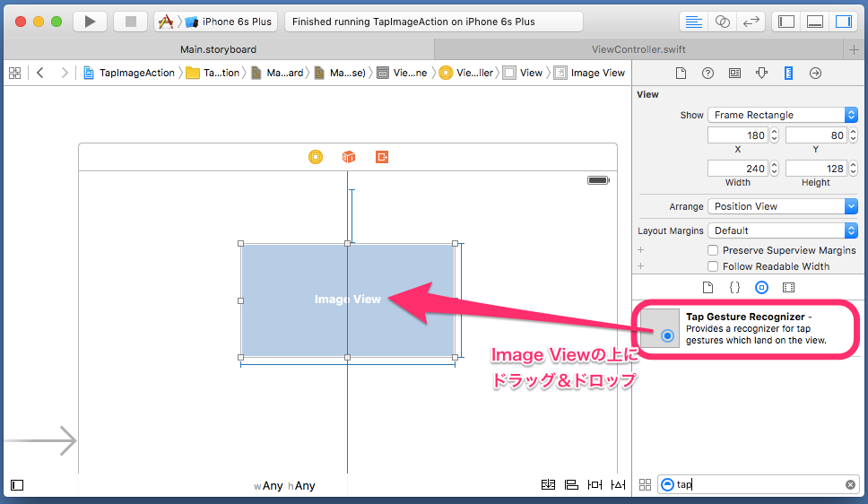Edit the X position field
The height and width of the screenshot is (504, 868).
click(738, 135)
